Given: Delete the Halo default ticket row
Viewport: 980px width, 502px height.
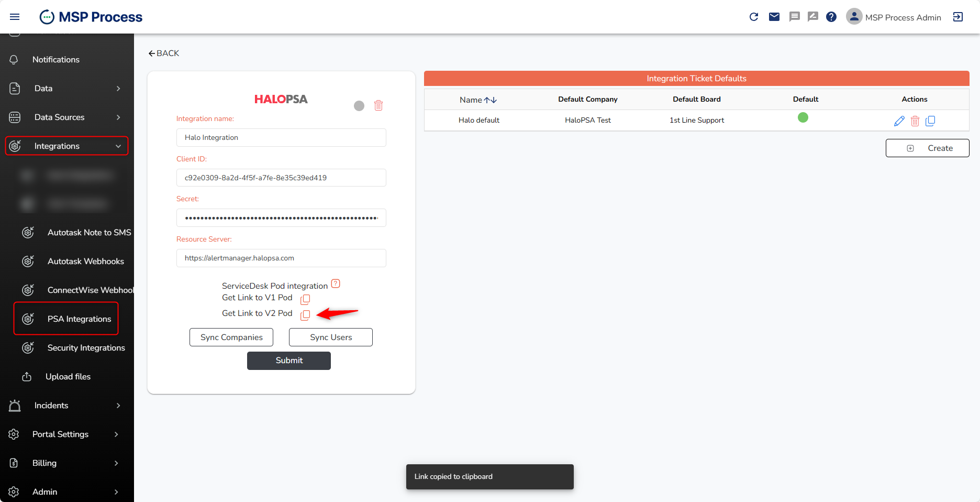Looking at the screenshot, I should coord(915,121).
